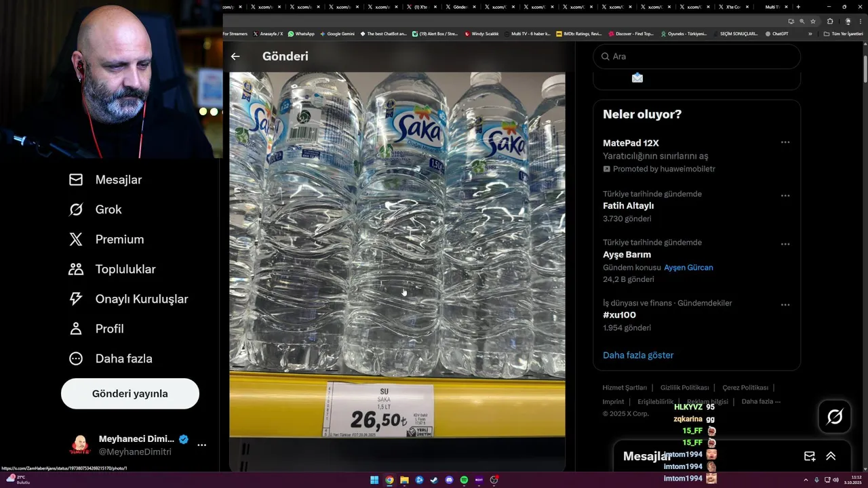Click the volume icon in system tray
This screenshot has width=868, height=488.
coord(835,480)
